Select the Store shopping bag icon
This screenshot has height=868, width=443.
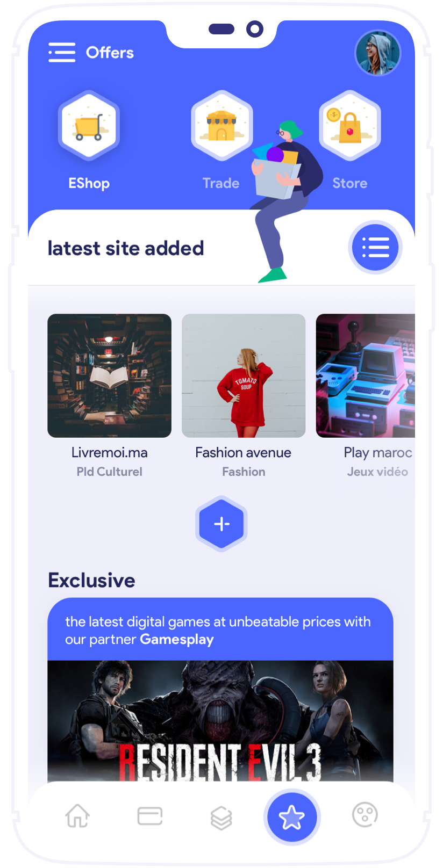(350, 126)
